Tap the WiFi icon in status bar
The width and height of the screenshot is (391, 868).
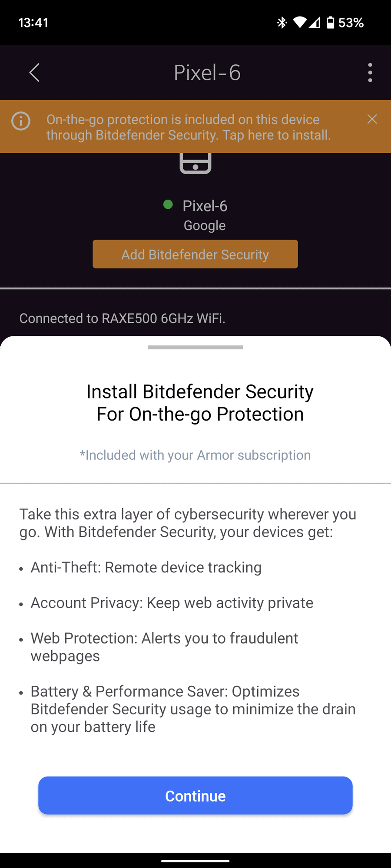[299, 23]
